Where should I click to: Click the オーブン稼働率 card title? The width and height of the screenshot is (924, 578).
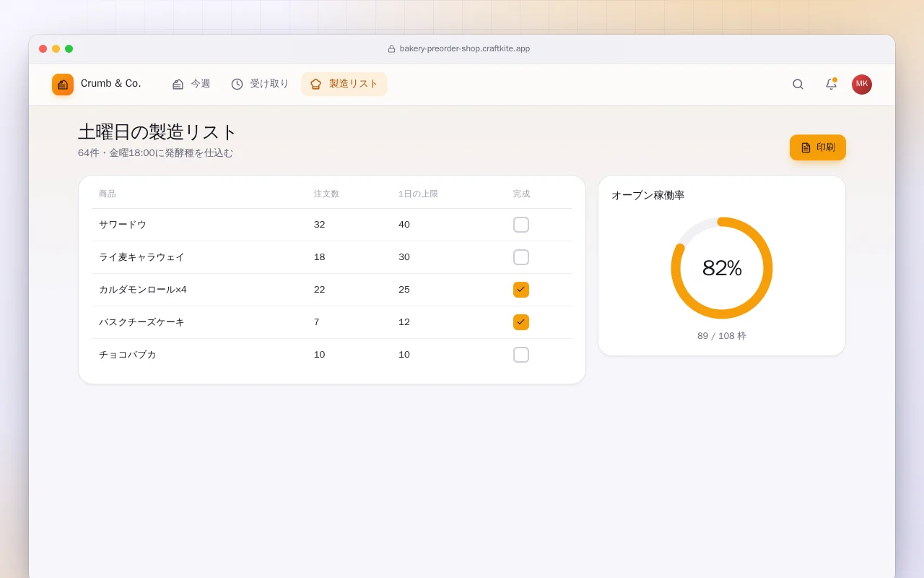pos(648,195)
